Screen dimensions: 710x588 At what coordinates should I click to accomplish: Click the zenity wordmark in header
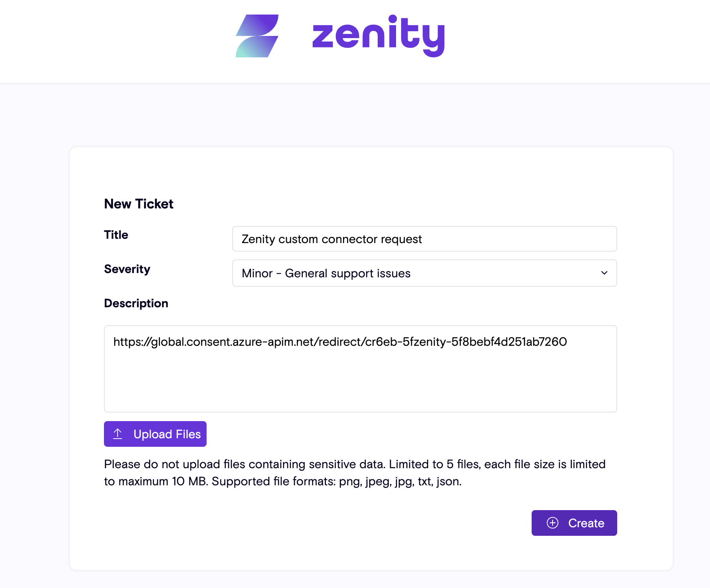click(379, 36)
